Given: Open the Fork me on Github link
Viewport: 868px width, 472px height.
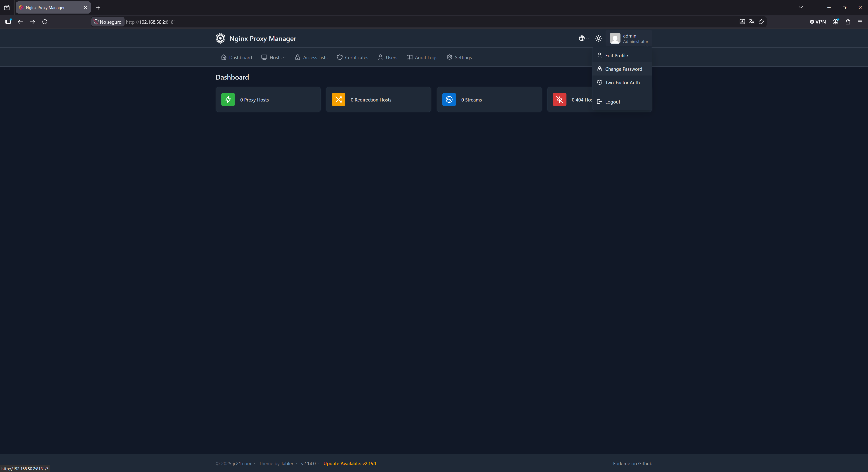Looking at the screenshot, I should 632,464.
